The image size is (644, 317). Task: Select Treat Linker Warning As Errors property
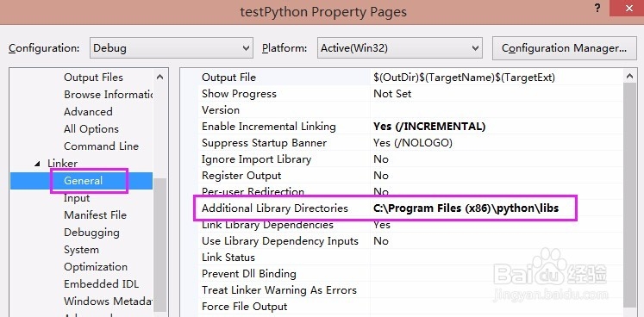(279, 290)
